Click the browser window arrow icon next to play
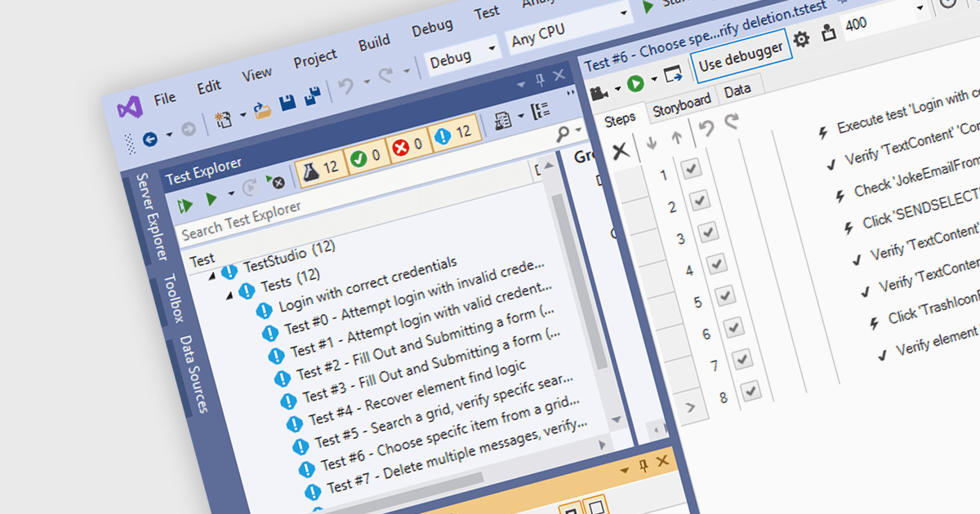980x514 pixels. coord(673,75)
